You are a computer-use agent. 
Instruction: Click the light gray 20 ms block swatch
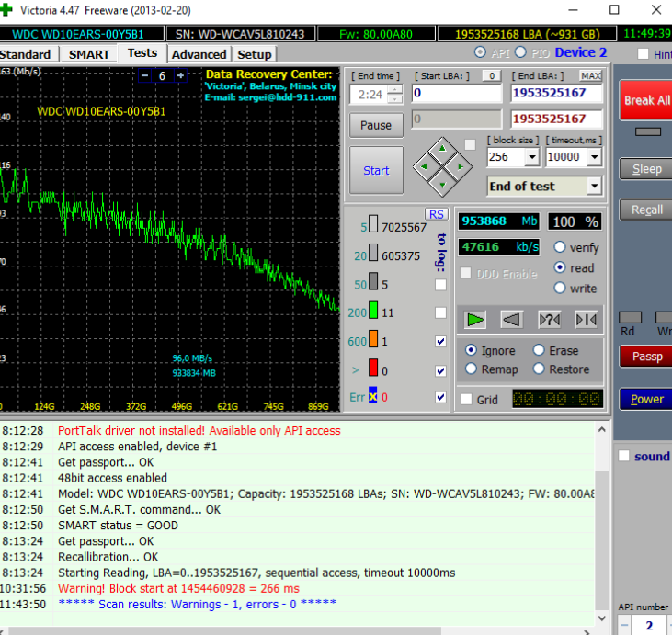(373, 253)
